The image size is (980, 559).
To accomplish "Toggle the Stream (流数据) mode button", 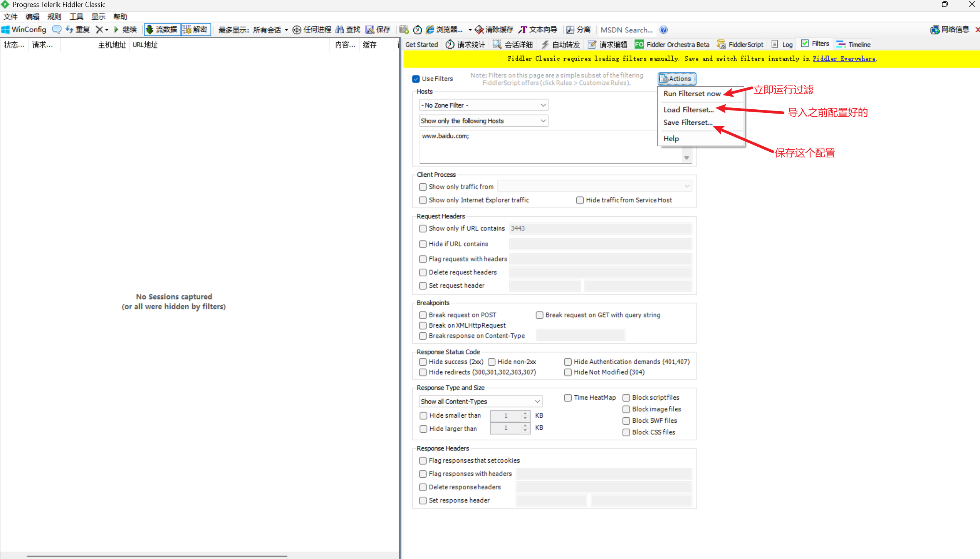I will (x=162, y=30).
